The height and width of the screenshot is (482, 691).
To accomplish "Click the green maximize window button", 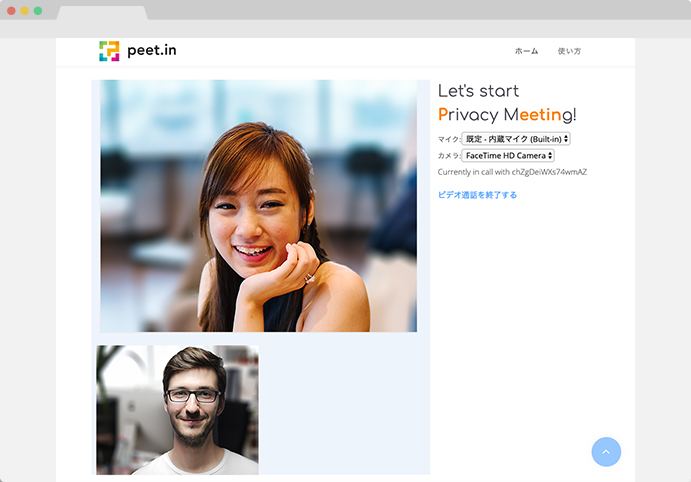I will (x=38, y=10).
